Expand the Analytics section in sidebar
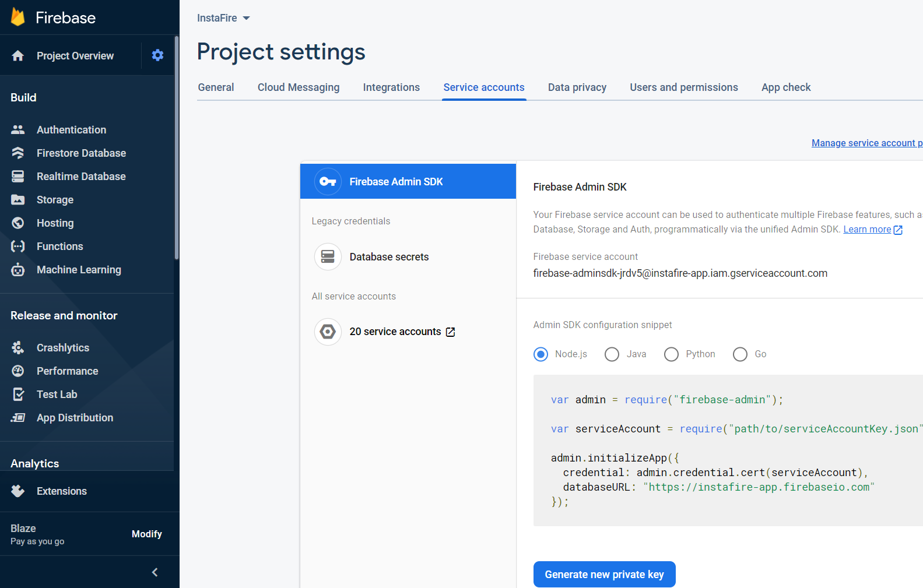 [35, 463]
